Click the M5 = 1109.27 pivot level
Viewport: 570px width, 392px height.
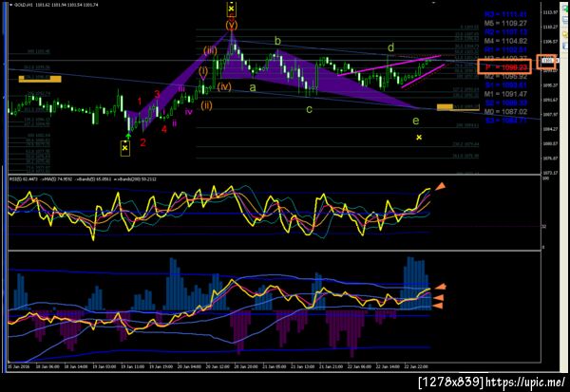(505, 23)
